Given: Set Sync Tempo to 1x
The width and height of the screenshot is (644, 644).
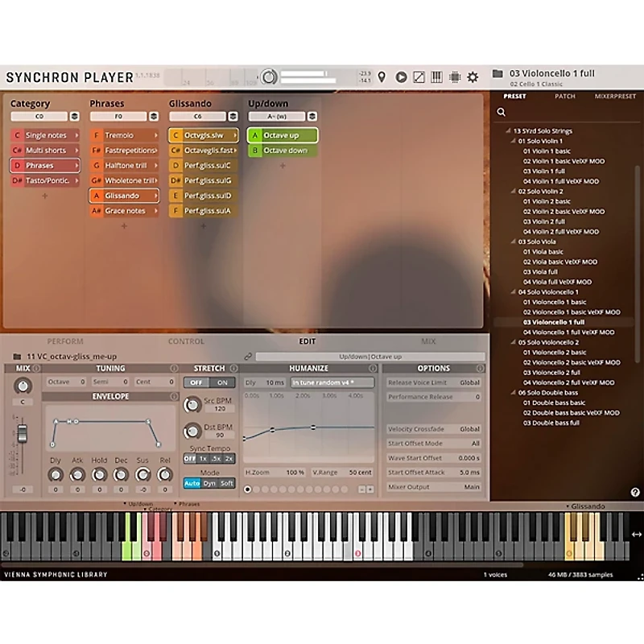Looking at the screenshot, I should click(x=203, y=458).
